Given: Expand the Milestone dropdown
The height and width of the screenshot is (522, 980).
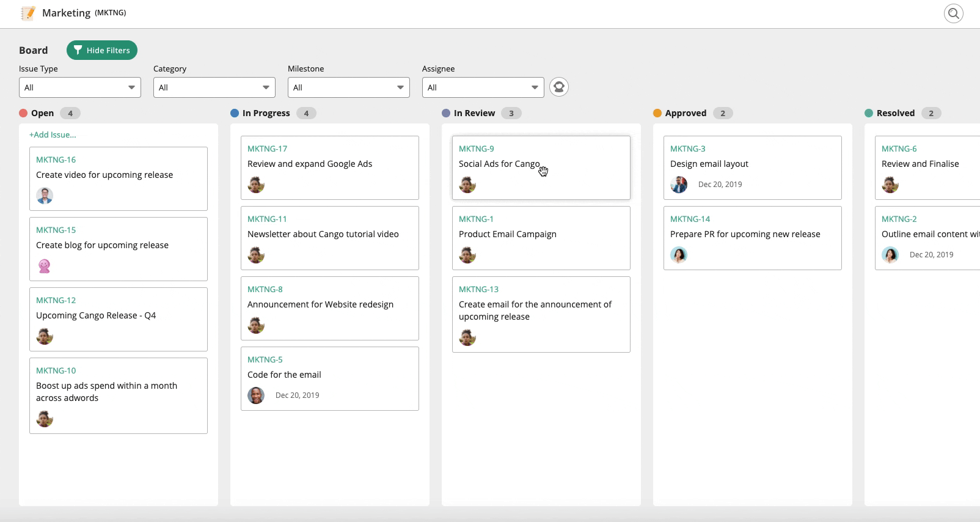Looking at the screenshot, I should click(x=349, y=87).
